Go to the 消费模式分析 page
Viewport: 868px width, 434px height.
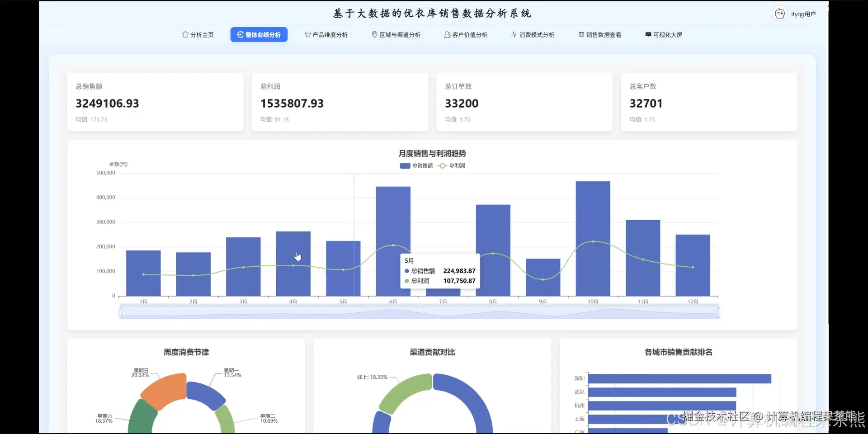pyautogui.click(x=533, y=35)
